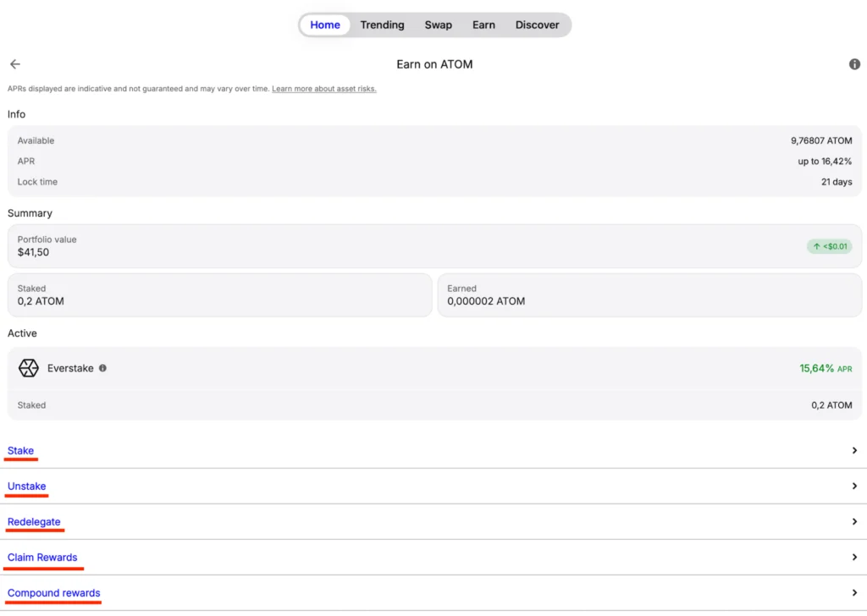This screenshot has height=616, width=867.
Task: Expand the Unstake row chevron
Action: pyautogui.click(x=854, y=486)
